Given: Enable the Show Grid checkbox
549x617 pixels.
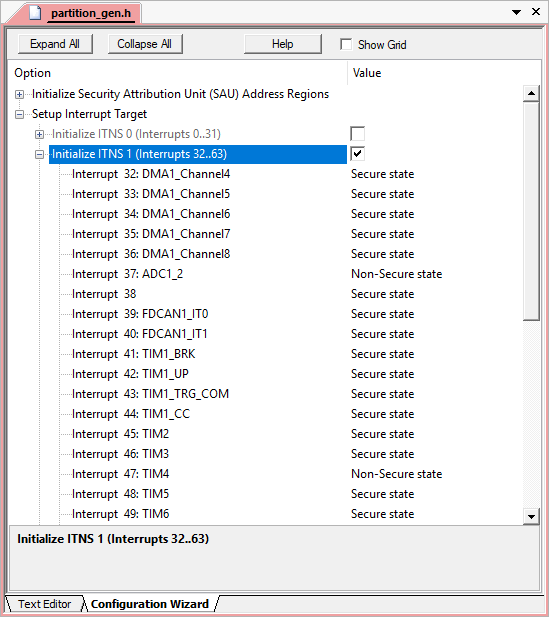Looking at the screenshot, I should pos(346,44).
